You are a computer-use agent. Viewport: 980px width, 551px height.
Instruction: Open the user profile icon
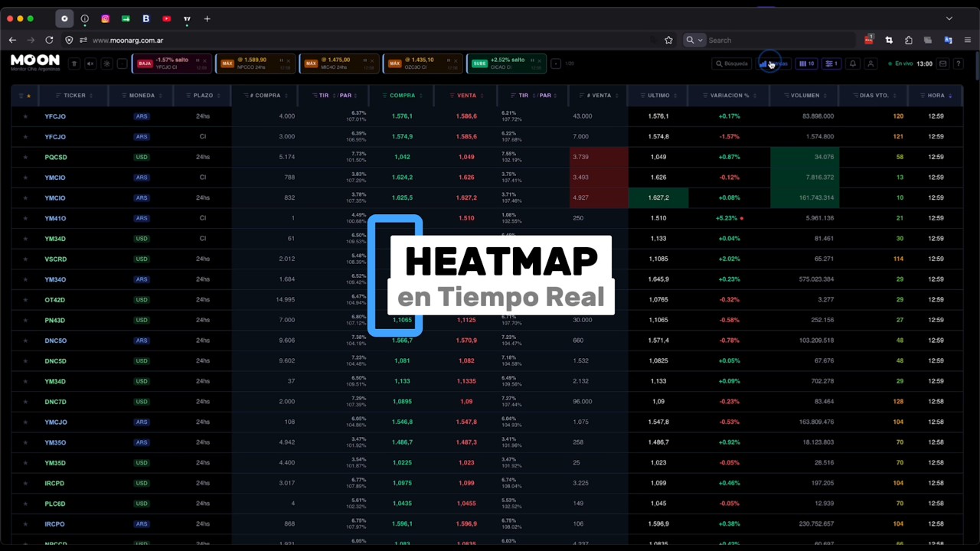871,64
